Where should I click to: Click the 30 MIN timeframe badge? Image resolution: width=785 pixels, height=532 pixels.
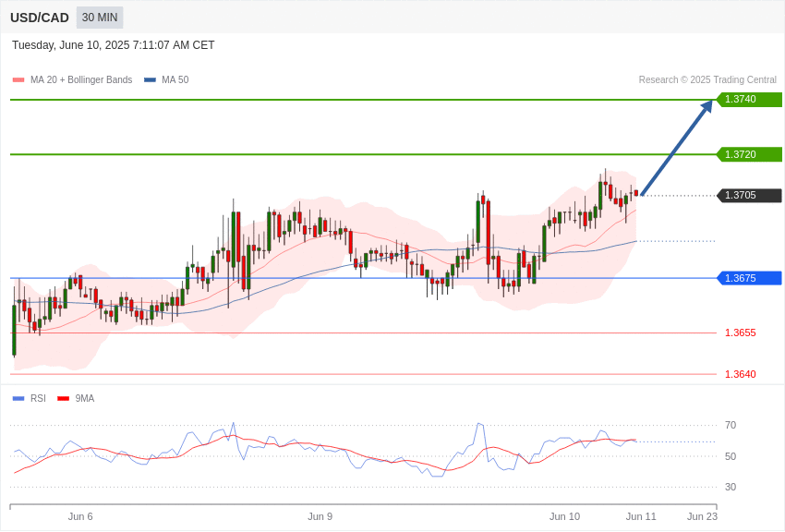click(x=100, y=18)
